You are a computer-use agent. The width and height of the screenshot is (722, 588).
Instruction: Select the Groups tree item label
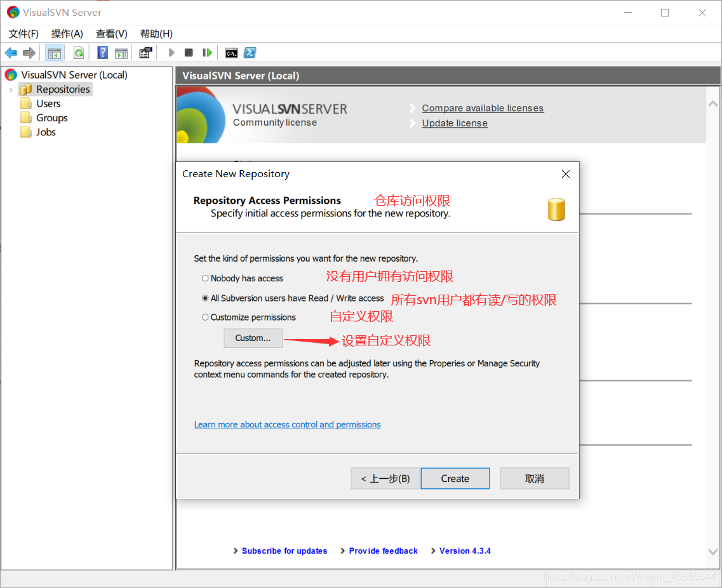(x=52, y=118)
